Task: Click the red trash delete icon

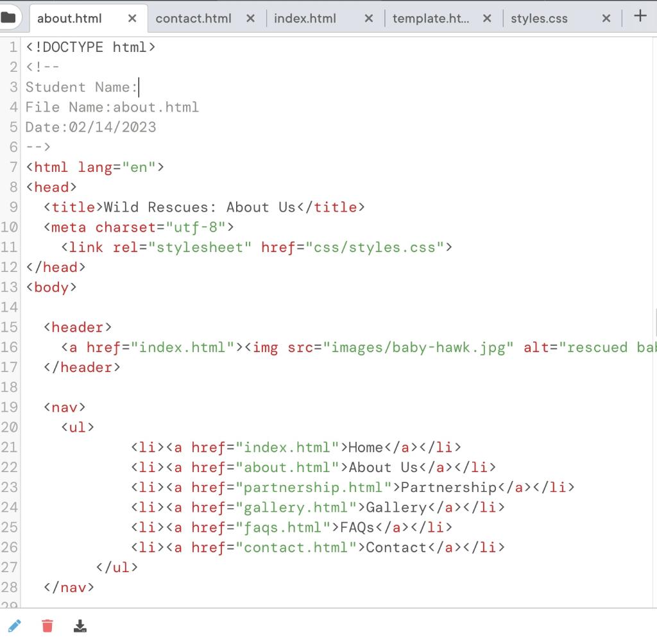Action: pos(47,625)
